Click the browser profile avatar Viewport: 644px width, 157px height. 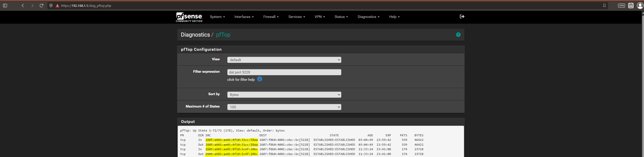point(640,6)
